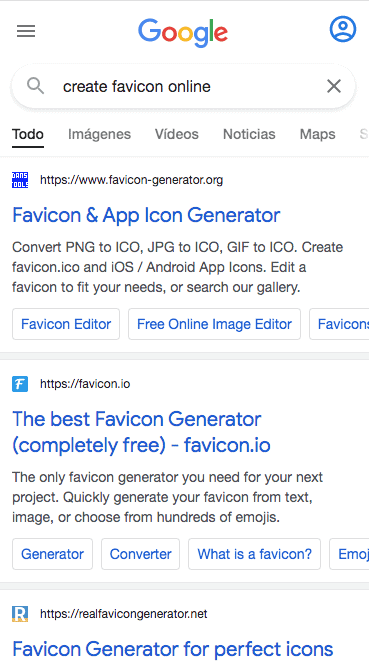Switch to the Imágenes tab
Screen dimensions: 369x664
coord(100,134)
